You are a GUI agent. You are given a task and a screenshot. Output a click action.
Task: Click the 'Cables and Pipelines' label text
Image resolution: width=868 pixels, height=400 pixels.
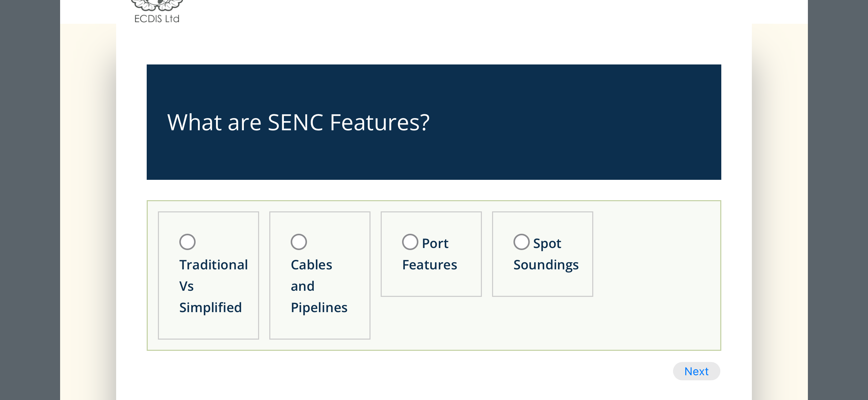coord(319,286)
